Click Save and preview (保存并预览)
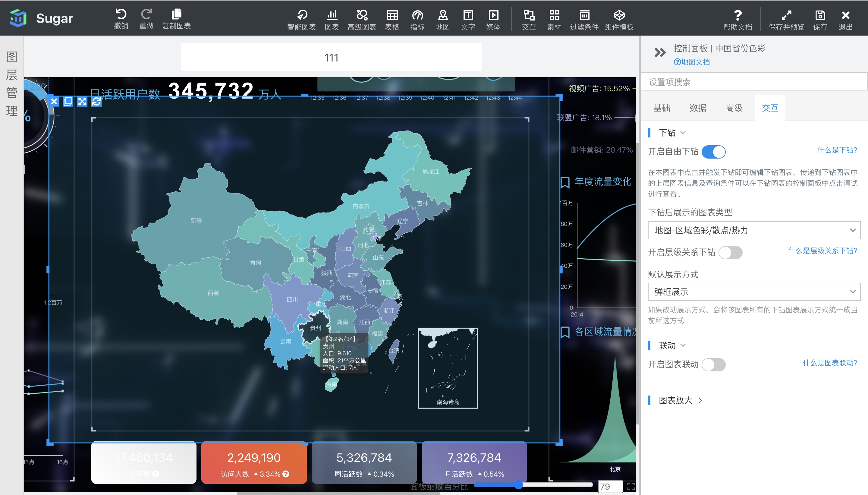Screen dimensions: 868x495 click(786, 20)
